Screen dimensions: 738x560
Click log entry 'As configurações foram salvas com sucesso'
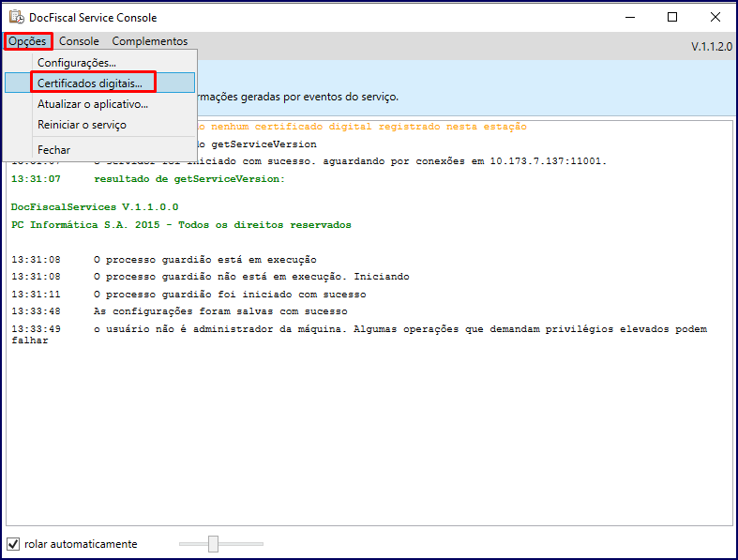220,311
